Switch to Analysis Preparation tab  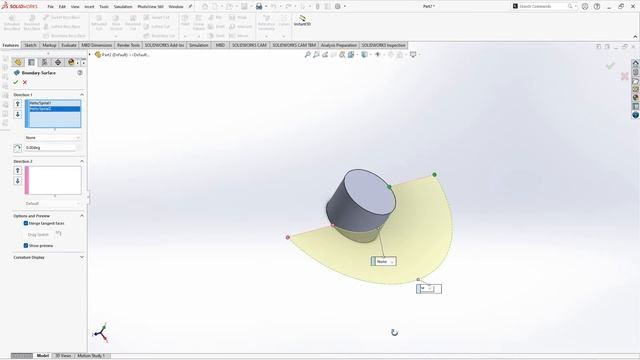pyautogui.click(x=338, y=45)
